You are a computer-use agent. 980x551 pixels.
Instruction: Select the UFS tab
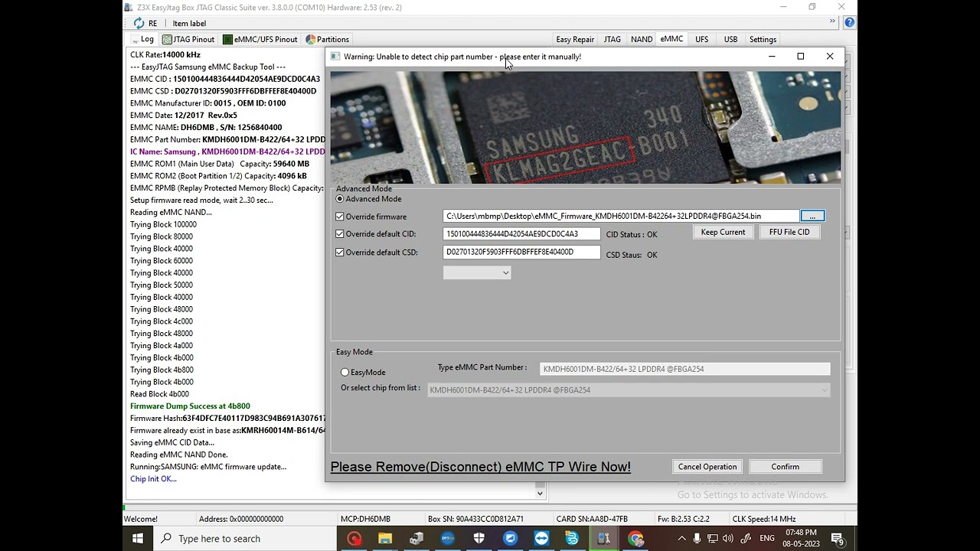(702, 39)
